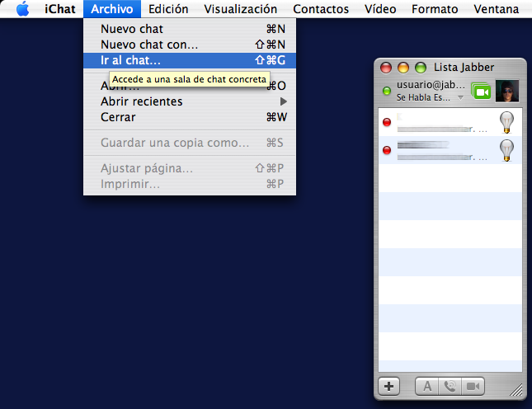Add a contact with plus button

point(388,386)
